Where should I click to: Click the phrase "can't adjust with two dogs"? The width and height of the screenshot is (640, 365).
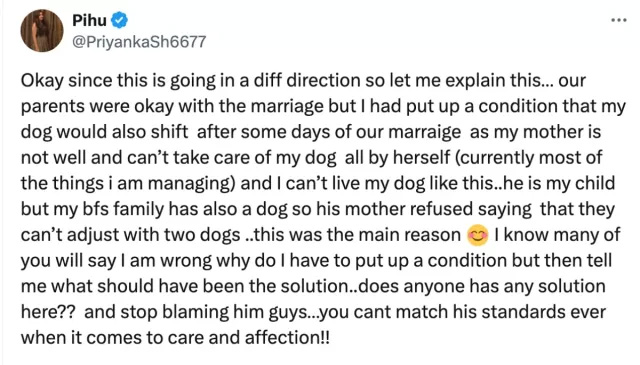tap(131, 235)
